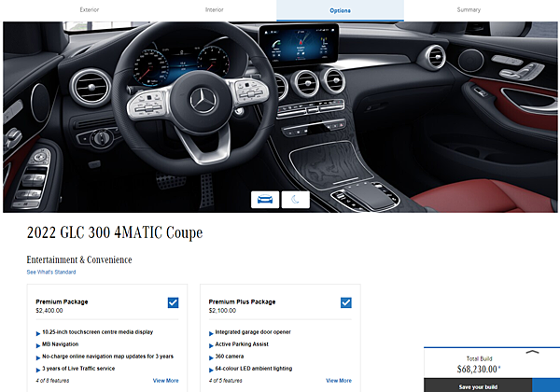Expand the Total Build panel chevron
Image resolution: width=560 pixels, height=392 pixels.
coord(532,352)
